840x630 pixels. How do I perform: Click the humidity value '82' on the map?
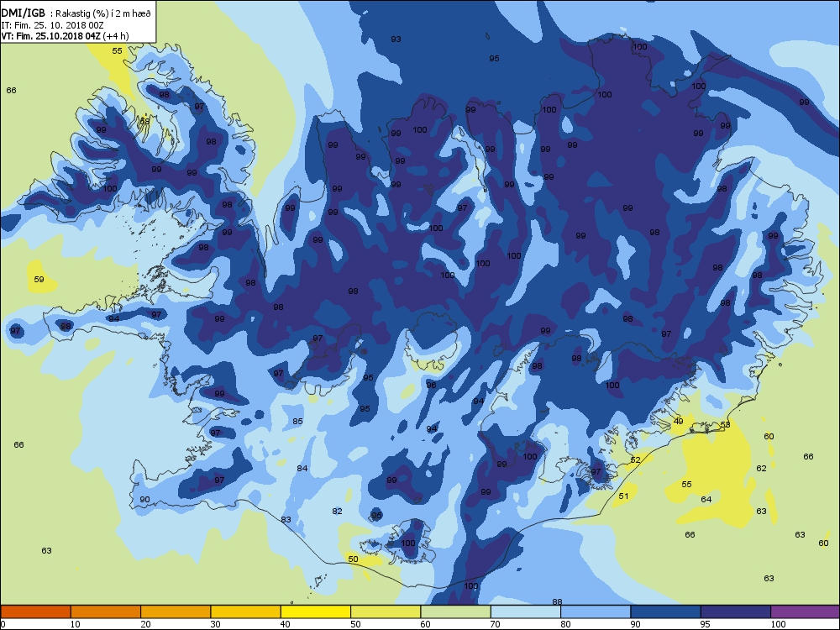(x=337, y=511)
